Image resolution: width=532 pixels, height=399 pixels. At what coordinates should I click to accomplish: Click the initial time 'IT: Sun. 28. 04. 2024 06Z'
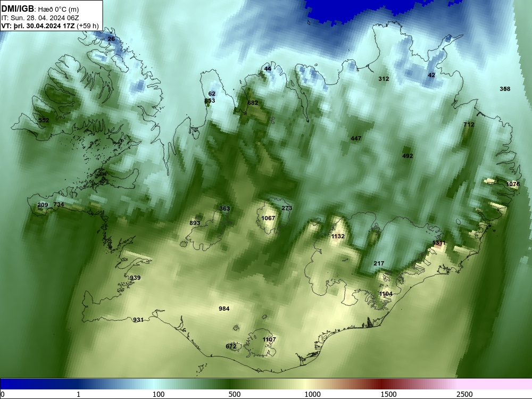(40, 18)
